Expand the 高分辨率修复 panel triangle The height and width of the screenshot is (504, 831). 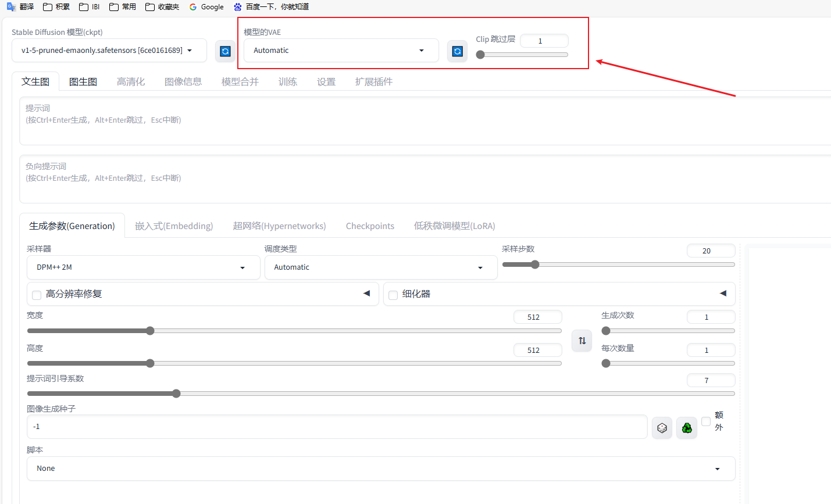tap(366, 294)
